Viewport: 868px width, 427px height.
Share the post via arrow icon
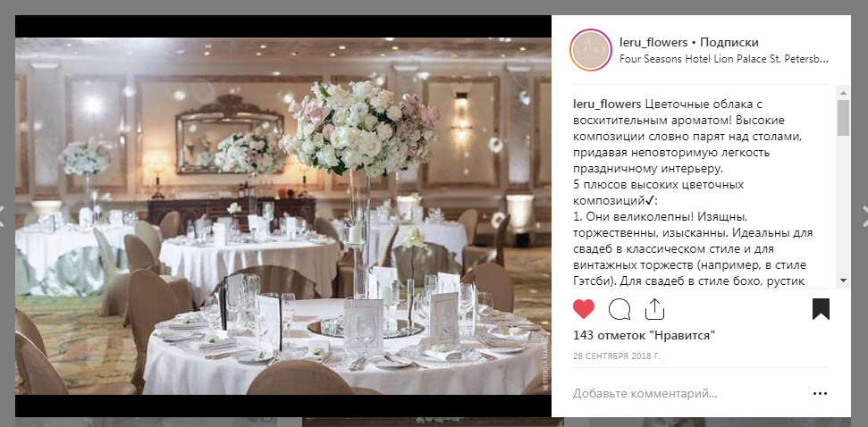654,309
